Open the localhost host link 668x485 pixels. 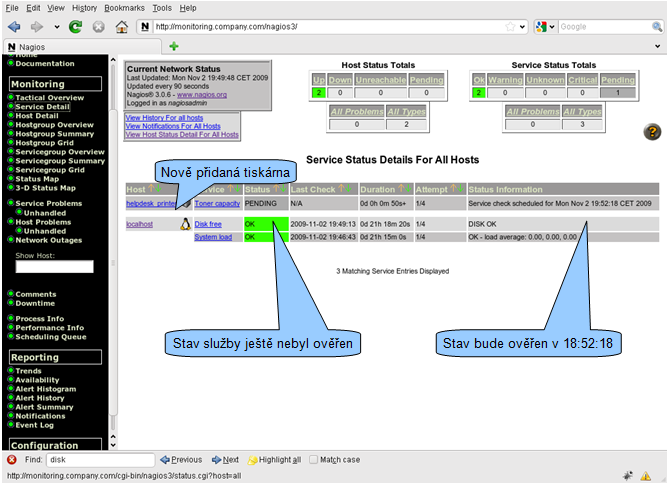click(x=139, y=224)
